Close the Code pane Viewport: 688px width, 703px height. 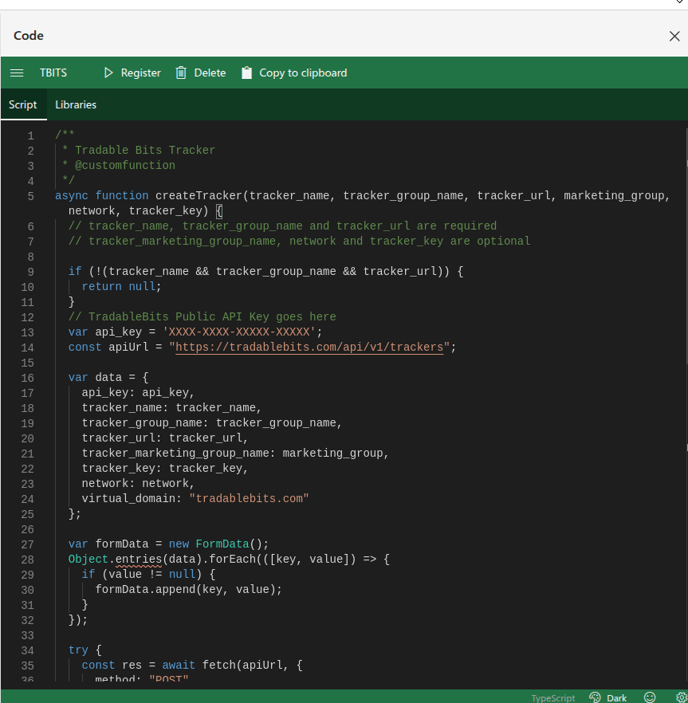pyautogui.click(x=675, y=36)
